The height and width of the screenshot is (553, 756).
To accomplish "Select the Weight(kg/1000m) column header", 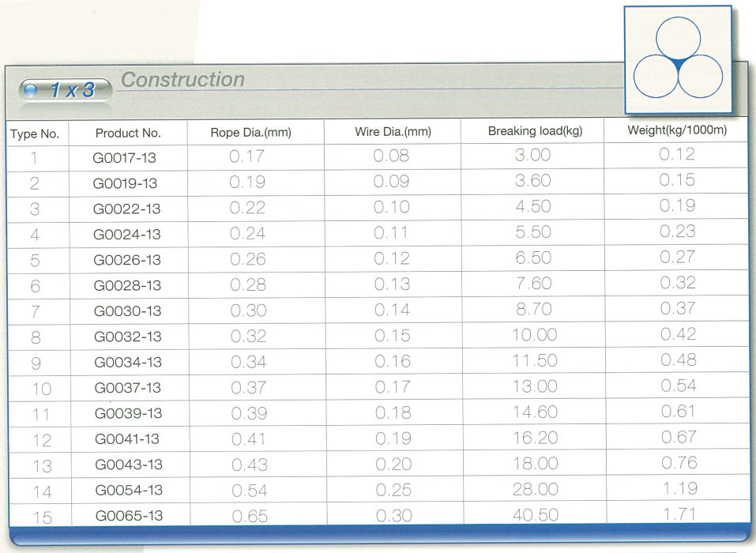I will pos(677,130).
